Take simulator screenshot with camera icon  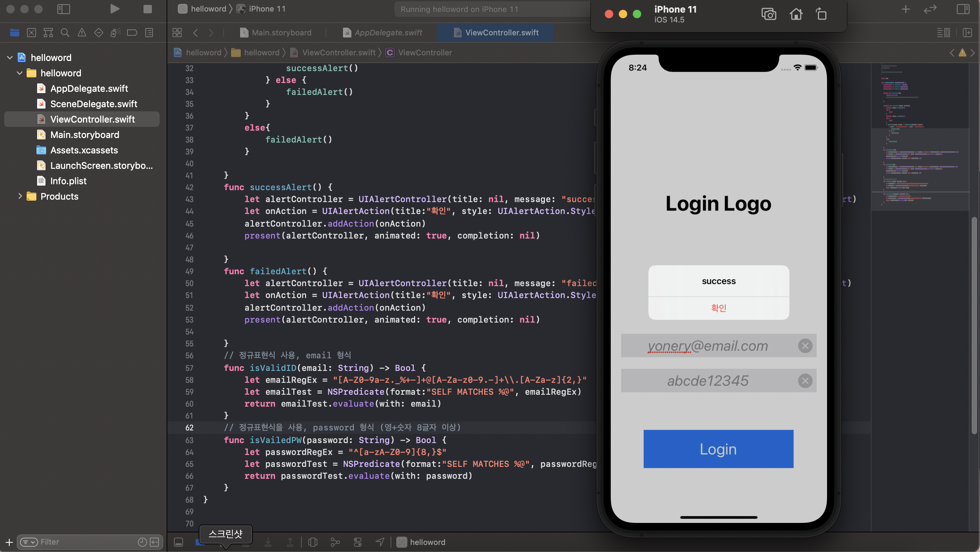[769, 14]
